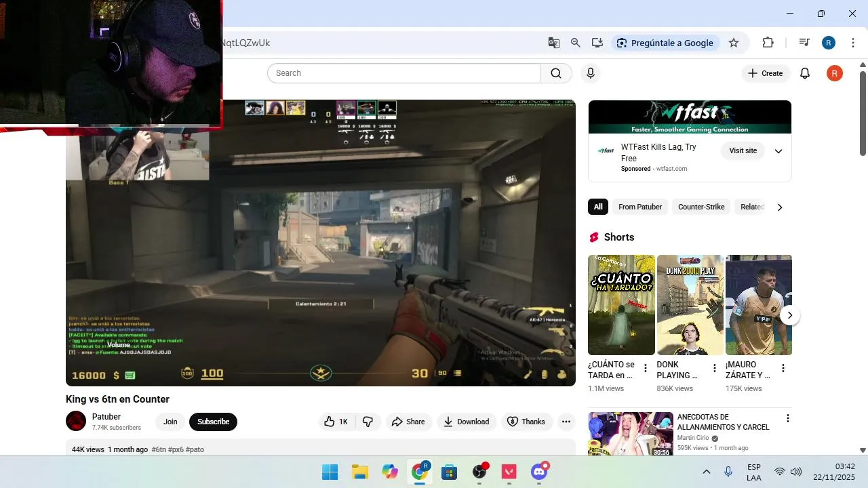Viewport: 868px width, 488px height.
Task: Click the Google Translate icon in address bar
Action: [x=554, y=43]
